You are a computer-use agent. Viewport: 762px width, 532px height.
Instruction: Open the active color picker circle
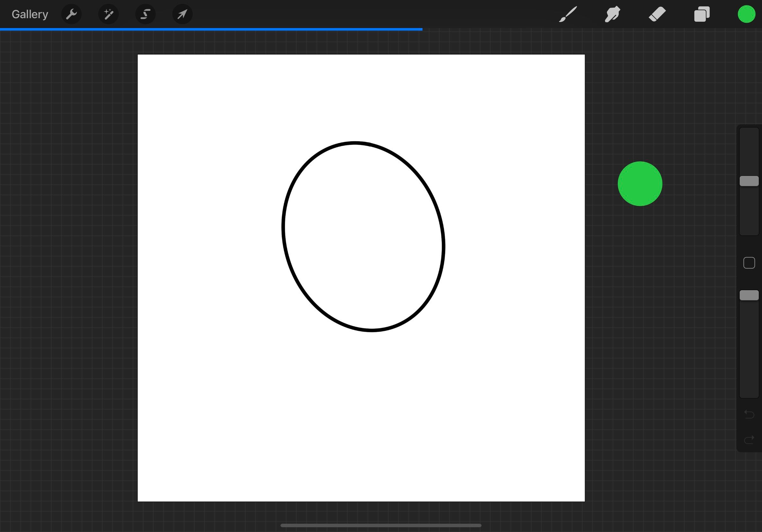tap(746, 14)
